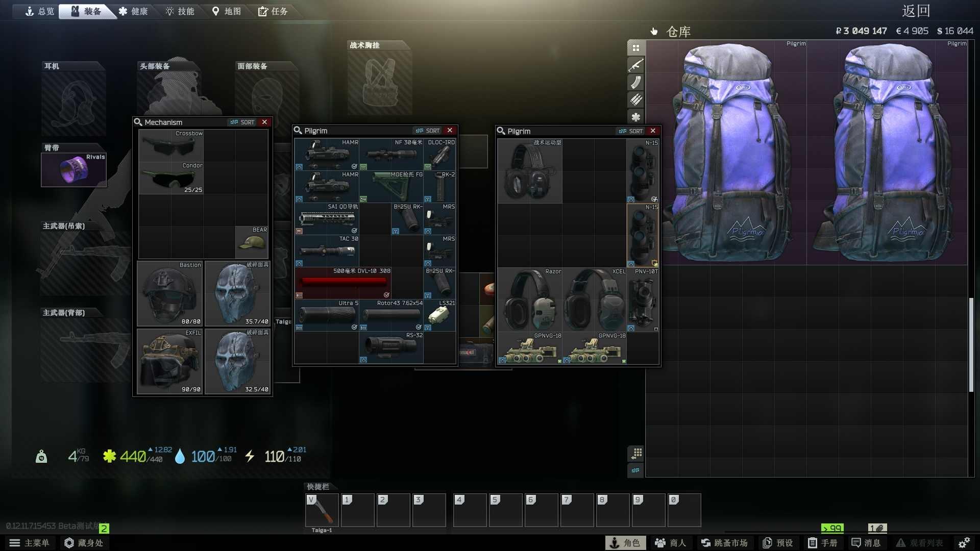Open 主菜单 main menu
This screenshot has height=551, width=980.
[30, 543]
